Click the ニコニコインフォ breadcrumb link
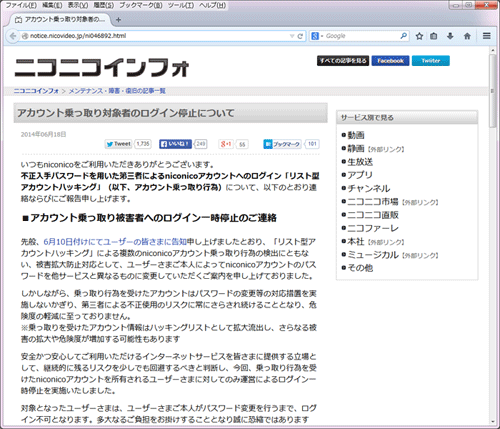 tap(36, 91)
